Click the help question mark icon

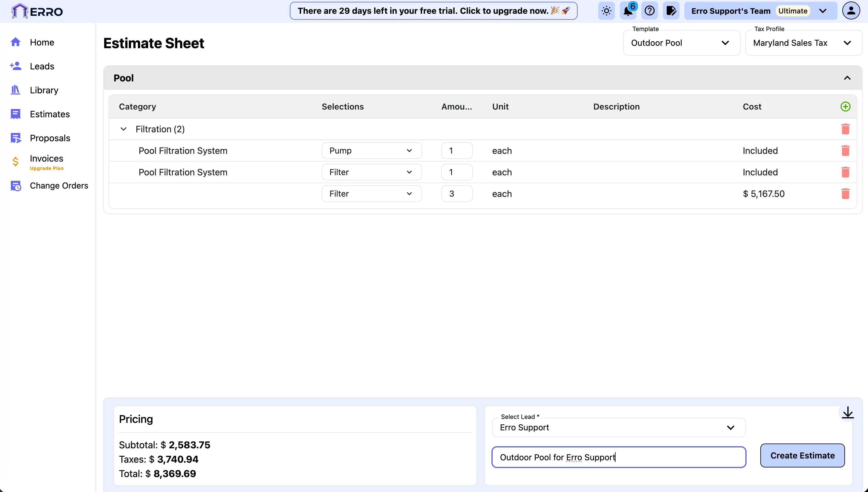649,11
